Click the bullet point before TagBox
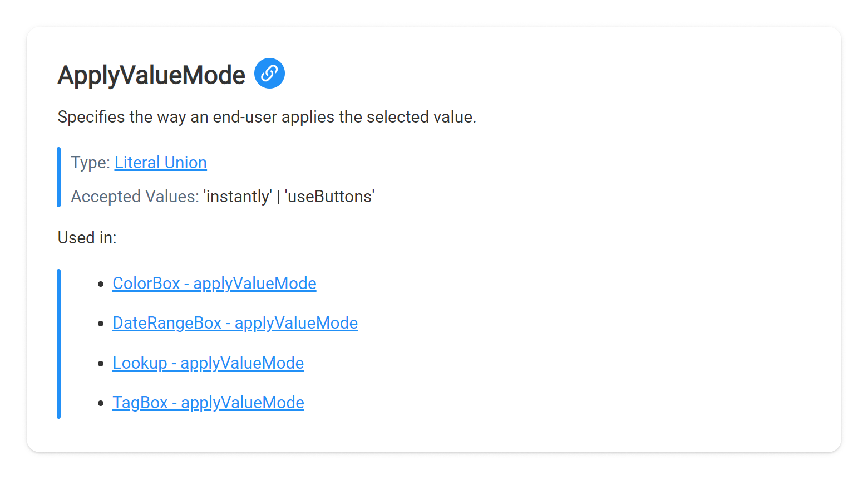The width and height of the screenshot is (868, 479). pyautogui.click(x=101, y=403)
